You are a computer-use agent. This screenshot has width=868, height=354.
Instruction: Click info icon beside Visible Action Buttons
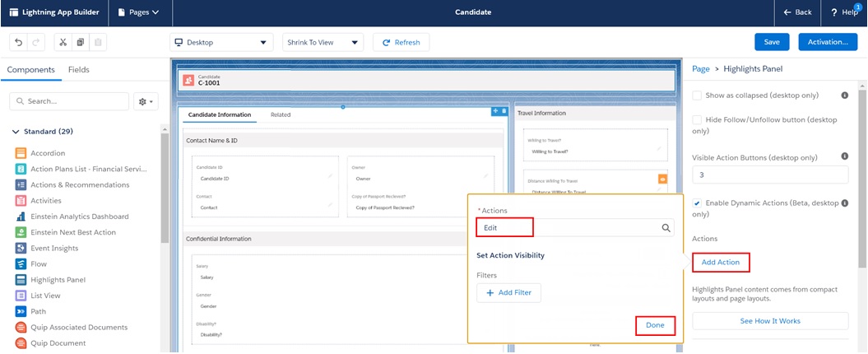(x=845, y=156)
